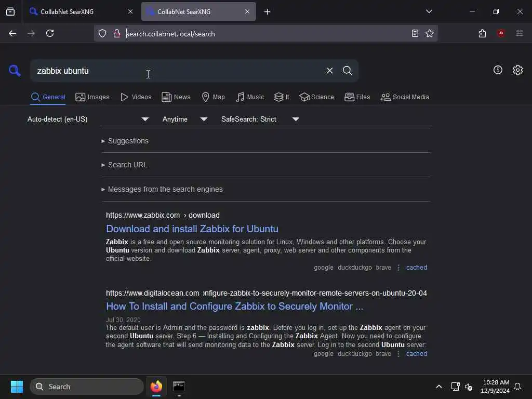Open Download and install Zabbix for Ubuntu
This screenshot has height=399, width=532.
point(192,229)
